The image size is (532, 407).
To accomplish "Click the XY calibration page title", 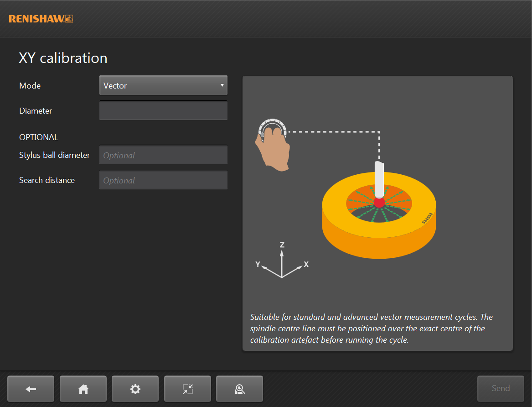I will [x=63, y=58].
